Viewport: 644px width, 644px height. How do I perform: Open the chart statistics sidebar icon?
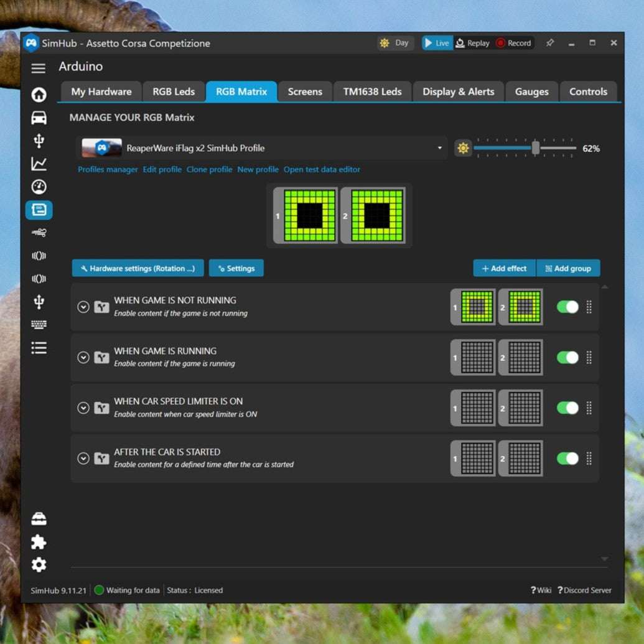click(39, 164)
